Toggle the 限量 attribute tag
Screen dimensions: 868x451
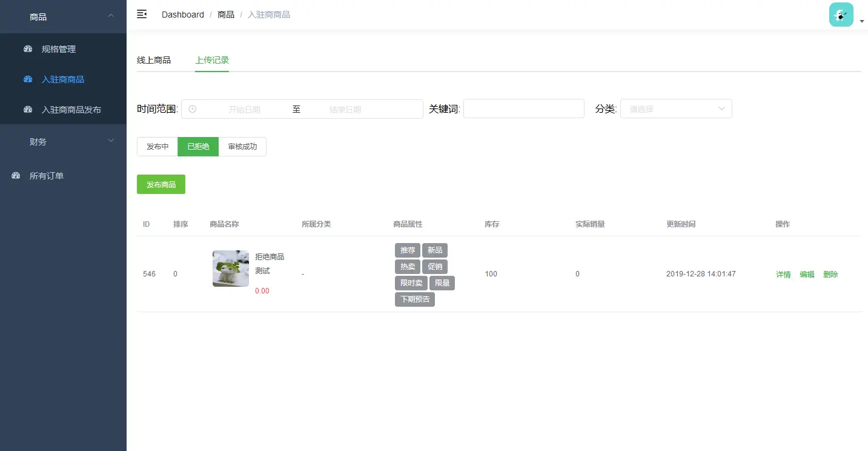click(442, 283)
